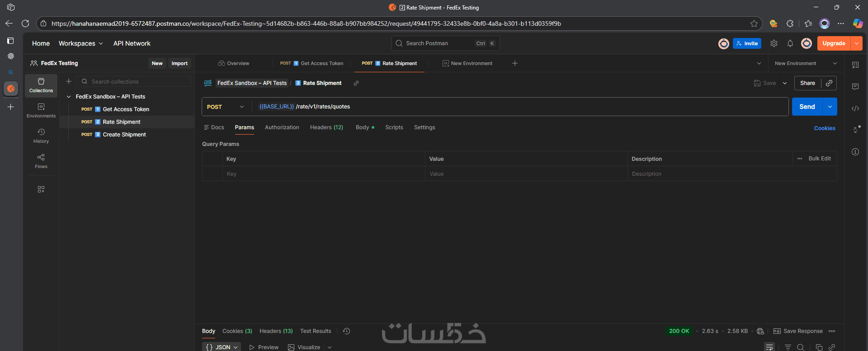Open the Overview tab
This screenshot has height=351, width=868.
[x=234, y=63]
